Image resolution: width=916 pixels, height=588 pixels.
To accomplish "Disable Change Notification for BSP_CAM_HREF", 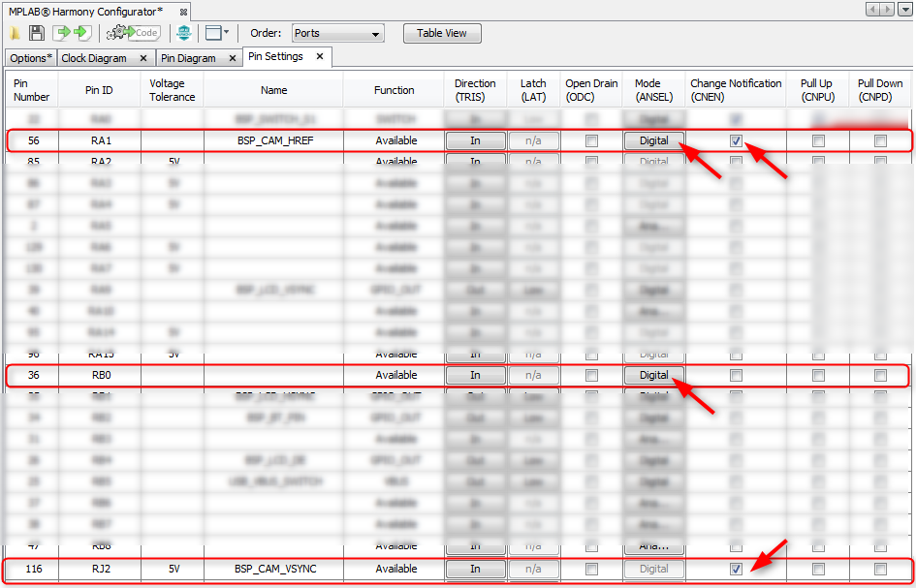I will (x=736, y=140).
